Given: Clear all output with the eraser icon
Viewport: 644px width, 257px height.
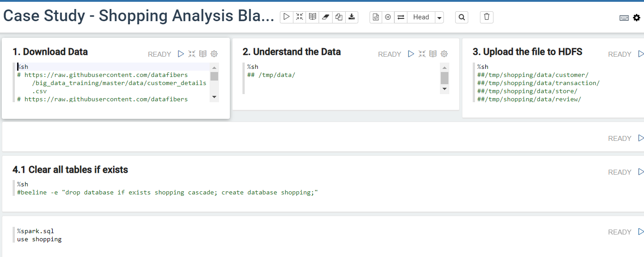Looking at the screenshot, I should (326, 17).
